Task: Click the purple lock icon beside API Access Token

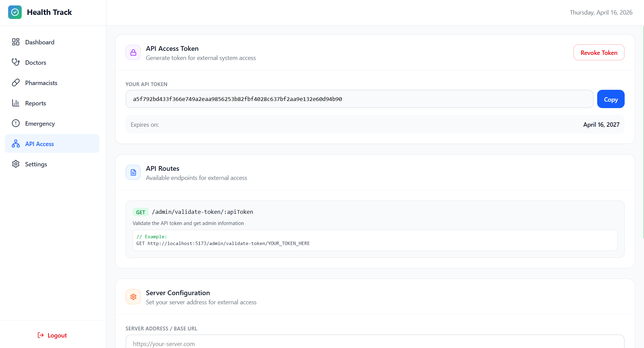Action: tap(133, 52)
